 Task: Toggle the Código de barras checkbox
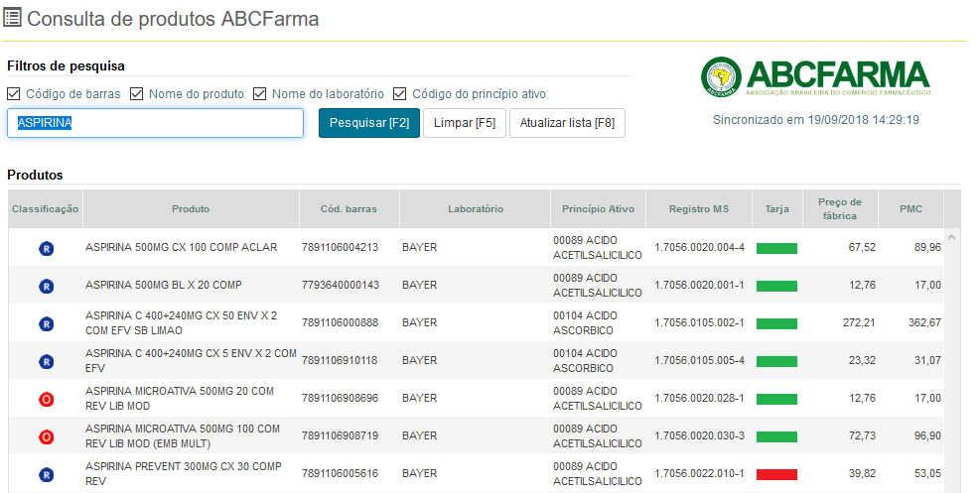click(x=14, y=93)
